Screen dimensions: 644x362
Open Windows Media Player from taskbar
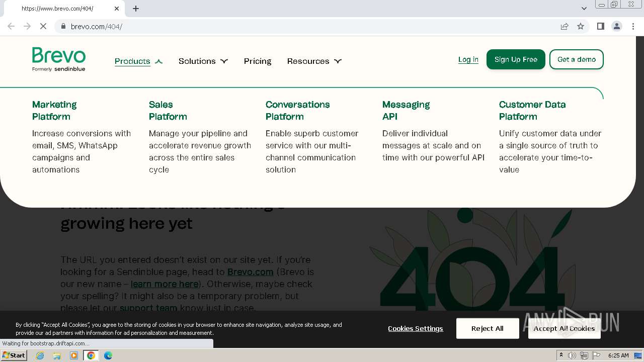click(74, 355)
